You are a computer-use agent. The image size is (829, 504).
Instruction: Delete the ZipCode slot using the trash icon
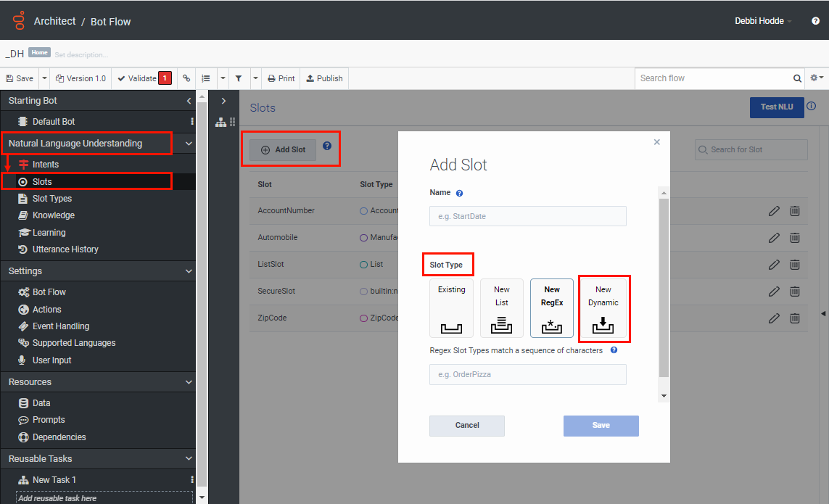tap(795, 318)
